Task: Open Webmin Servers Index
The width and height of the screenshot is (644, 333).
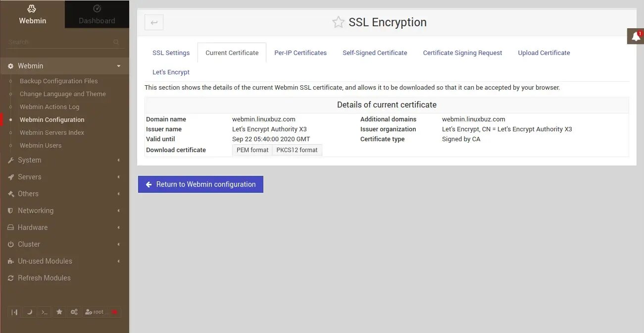Action: click(x=52, y=132)
